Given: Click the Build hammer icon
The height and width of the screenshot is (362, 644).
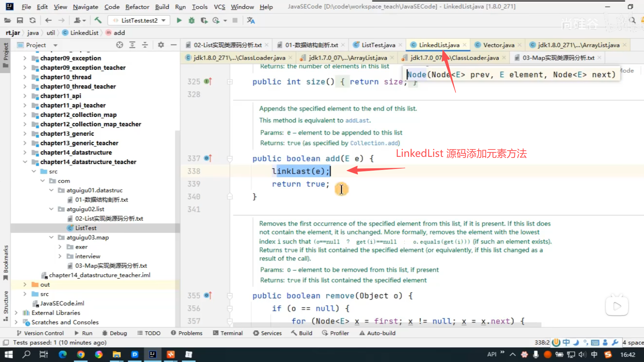Looking at the screenshot, I should tap(98, 20).
